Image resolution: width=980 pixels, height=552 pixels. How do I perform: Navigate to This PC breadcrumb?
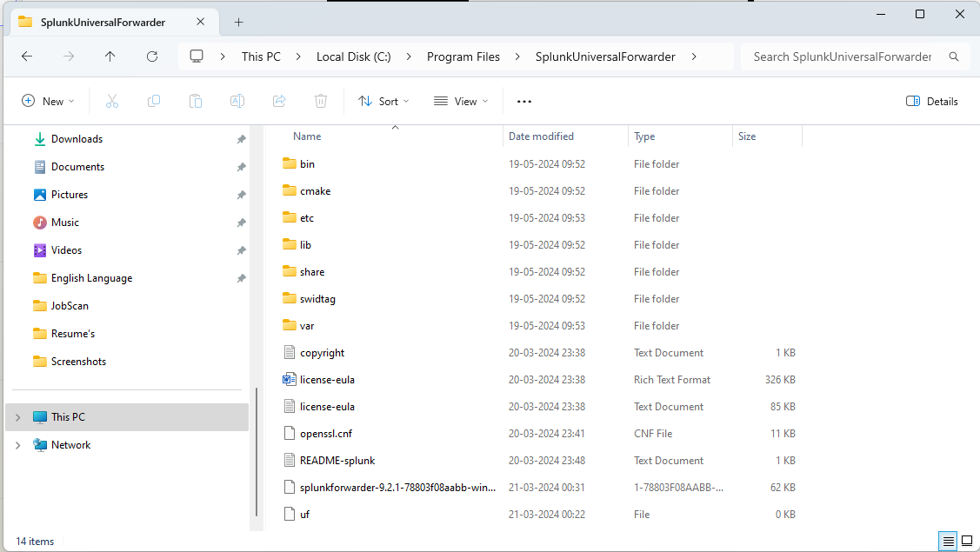(x=261, y=57)
